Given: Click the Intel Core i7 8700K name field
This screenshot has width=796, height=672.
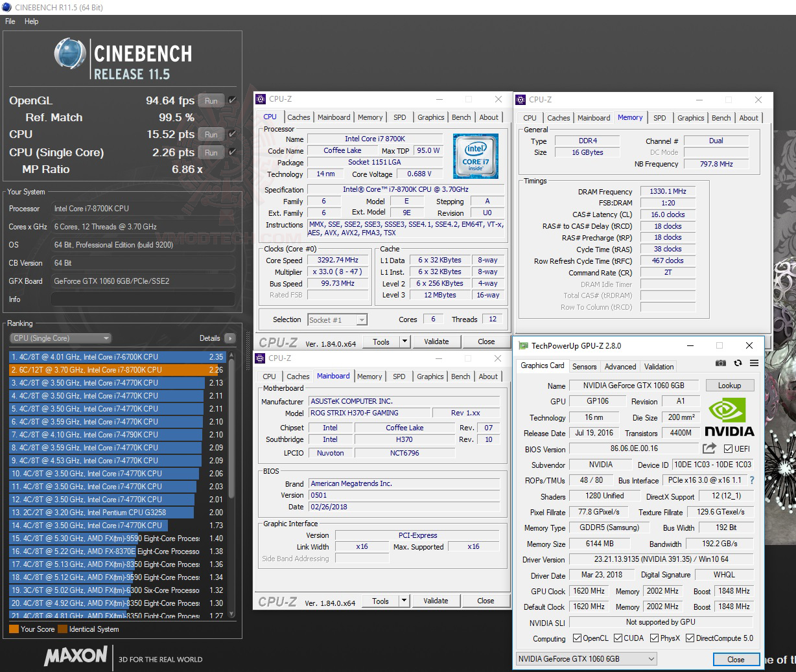Looking at the screenshot, I should 375,139.
